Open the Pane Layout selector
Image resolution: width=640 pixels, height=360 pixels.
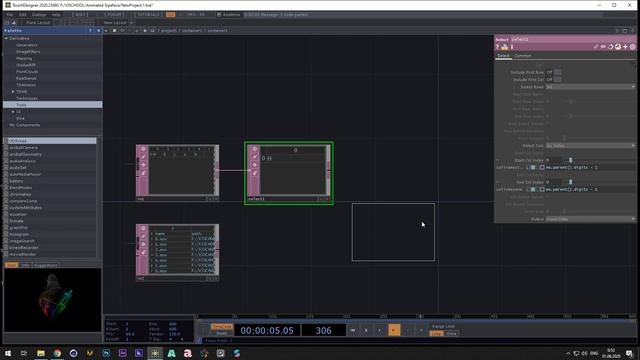tap(38, 22)
